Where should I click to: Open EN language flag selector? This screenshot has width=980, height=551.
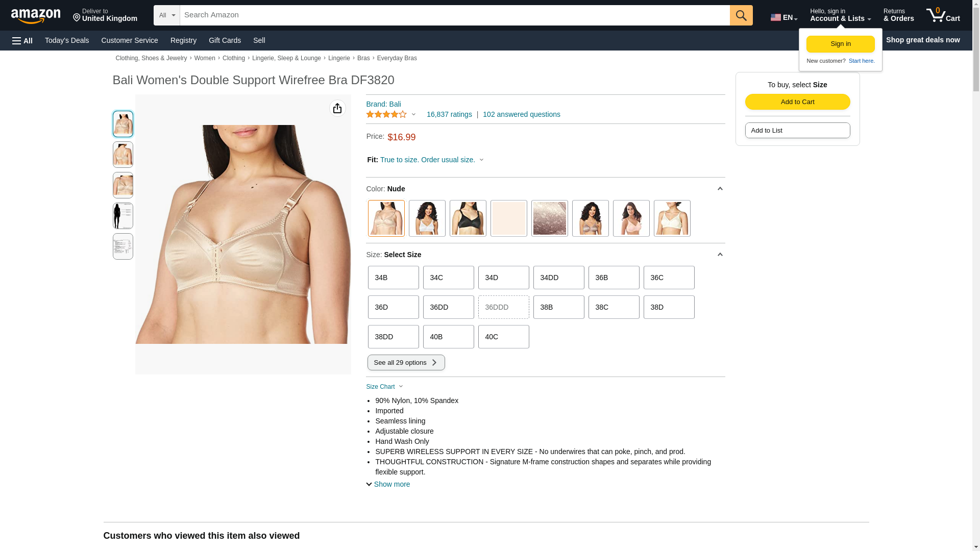point(784,17)
